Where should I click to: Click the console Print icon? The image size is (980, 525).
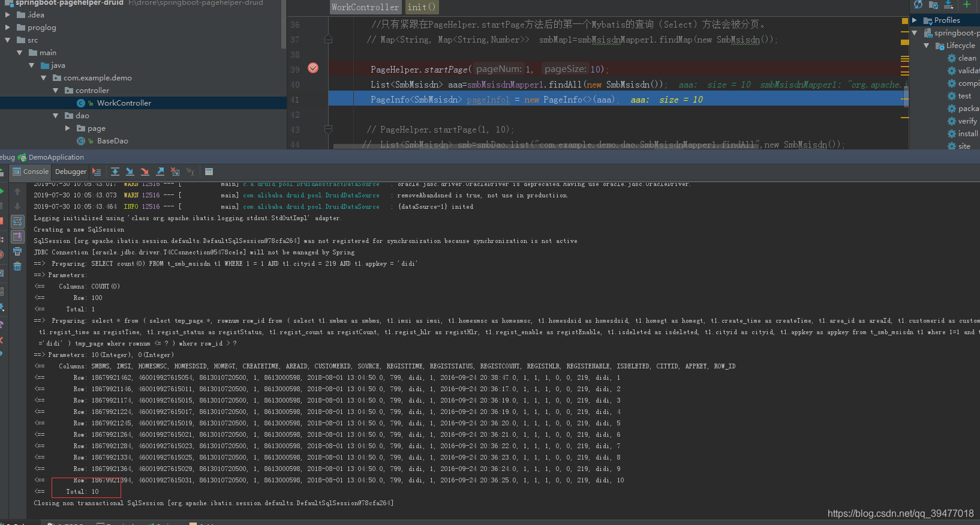(17, 252)
